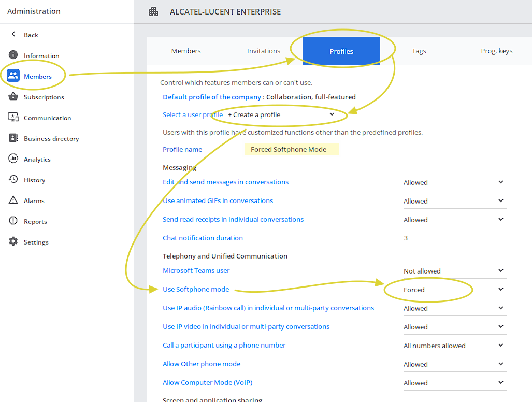The image size is (532, 402).
Task: Expand Allow Computer Mode (VoIP) dropdown
Action: point(455,383)
